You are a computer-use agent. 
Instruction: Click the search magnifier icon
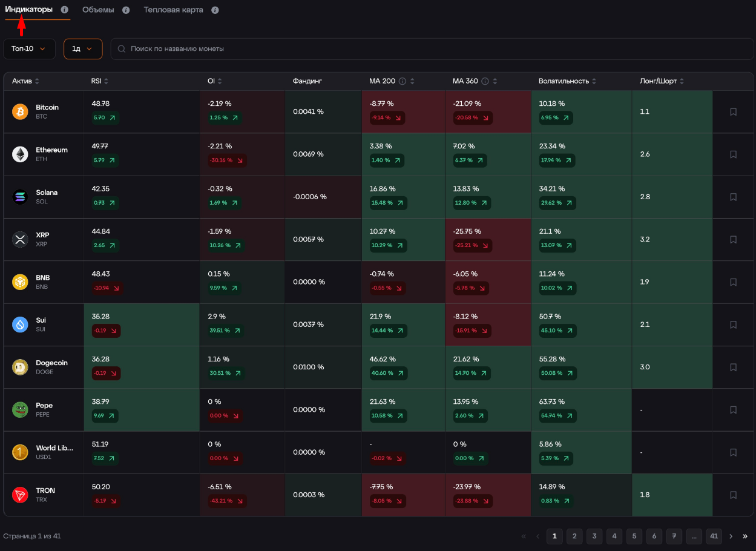click(x=122, y=48)
